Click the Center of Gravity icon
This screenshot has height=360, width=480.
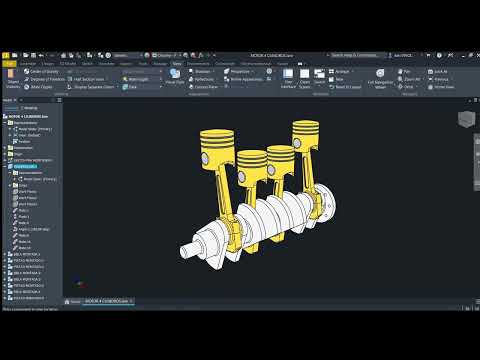click(27, 71)
